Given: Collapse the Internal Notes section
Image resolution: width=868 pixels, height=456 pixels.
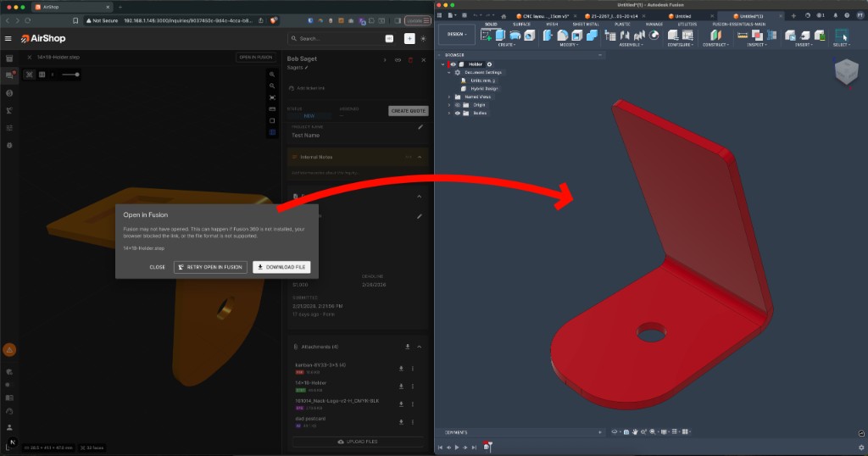Looking at the screenshot, I should coord(420,157).
